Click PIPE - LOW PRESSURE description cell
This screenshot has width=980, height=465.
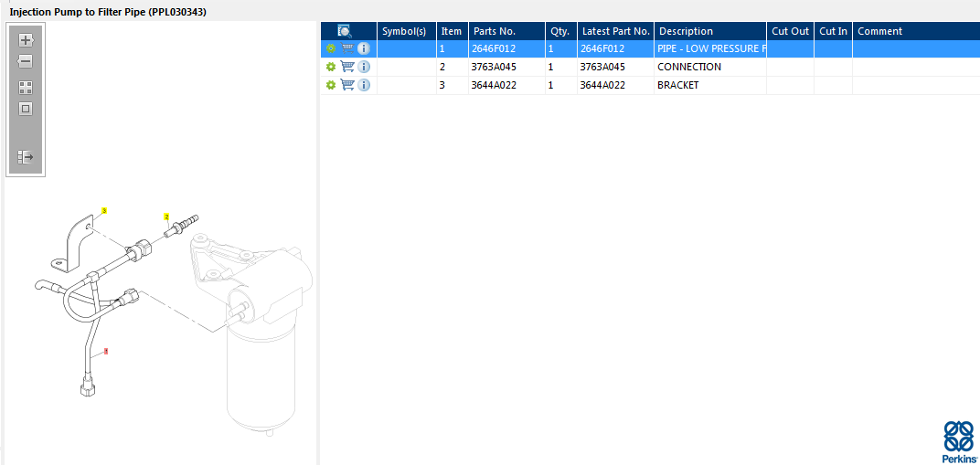[x=710, y=48]
